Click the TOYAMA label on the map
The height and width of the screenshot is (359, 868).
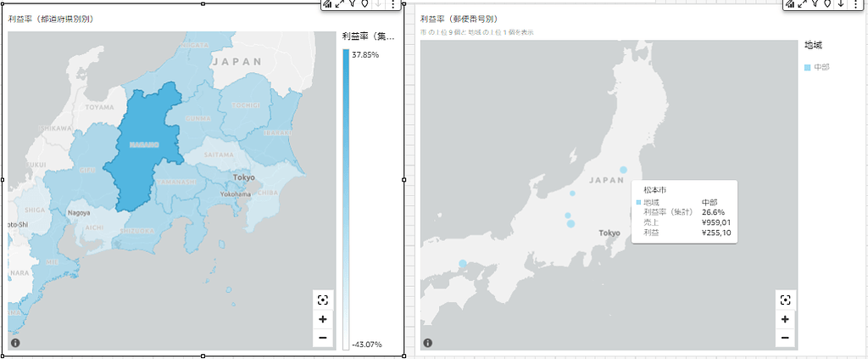click(x=99, y=108)
